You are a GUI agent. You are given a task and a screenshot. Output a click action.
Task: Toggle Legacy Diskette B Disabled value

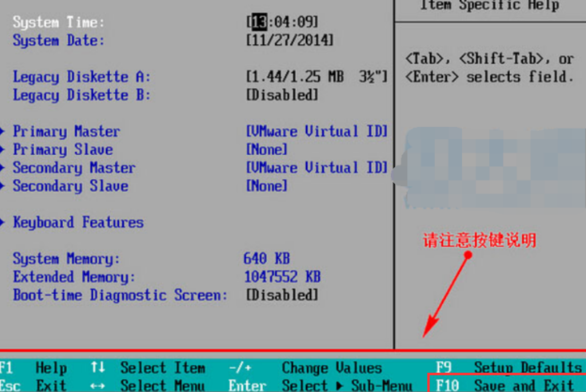pyautogui.click(x=282, y=95)
